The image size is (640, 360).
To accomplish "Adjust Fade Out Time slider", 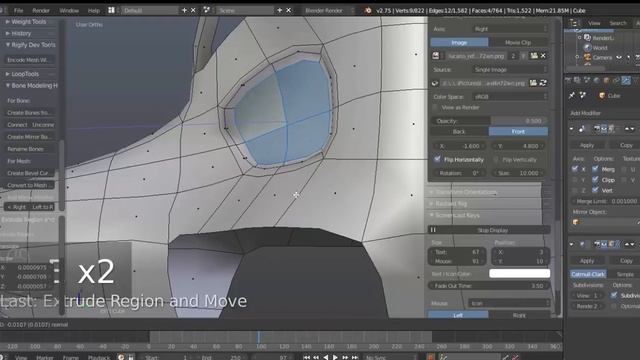I will coord(489,286).
